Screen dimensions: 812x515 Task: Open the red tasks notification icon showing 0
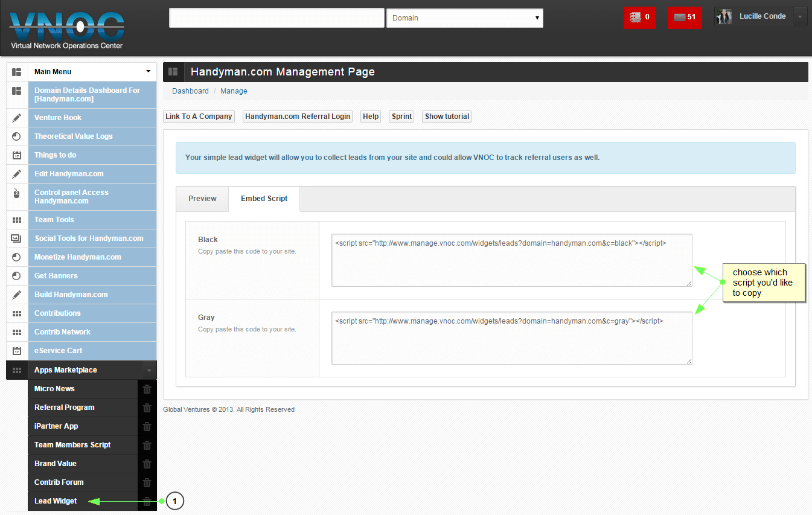[x=639, y=18]
